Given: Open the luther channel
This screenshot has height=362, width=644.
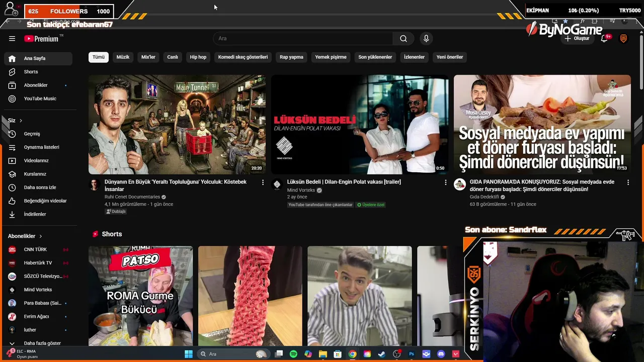Looking at the screenshot, I should coord(38,330).
